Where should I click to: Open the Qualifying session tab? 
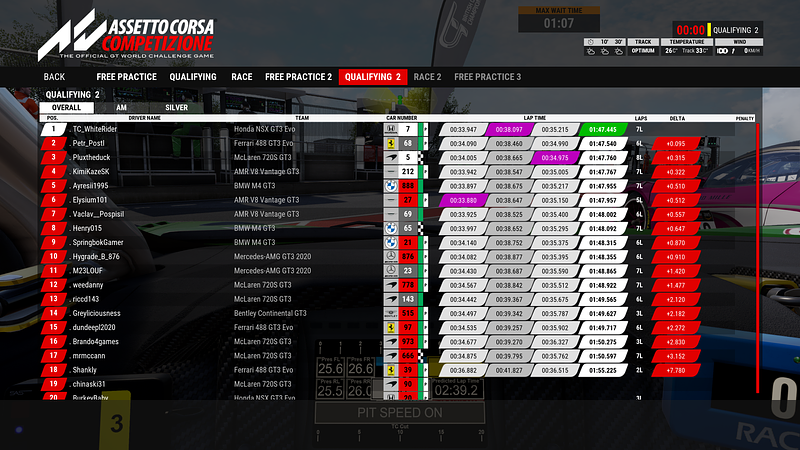point(193,77)
